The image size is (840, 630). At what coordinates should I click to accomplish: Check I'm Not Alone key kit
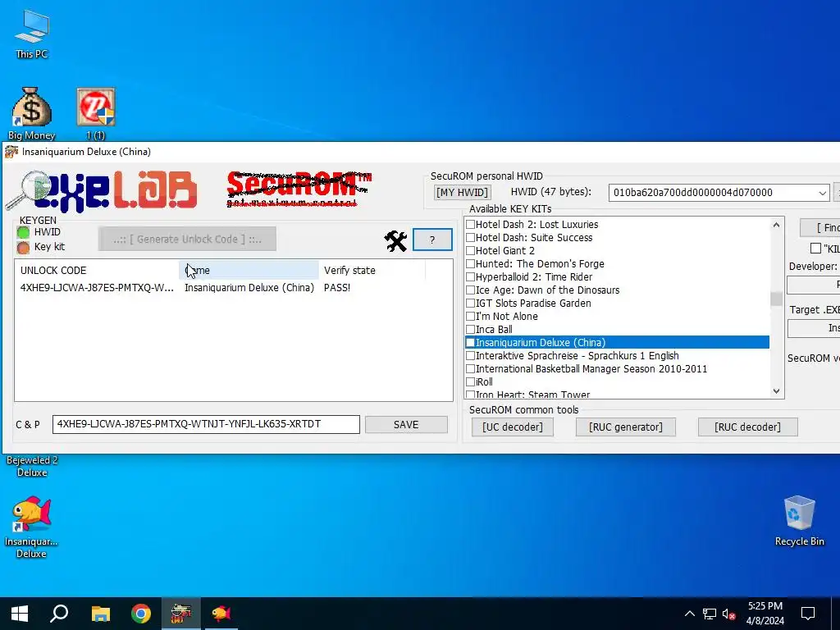[470, 316]
